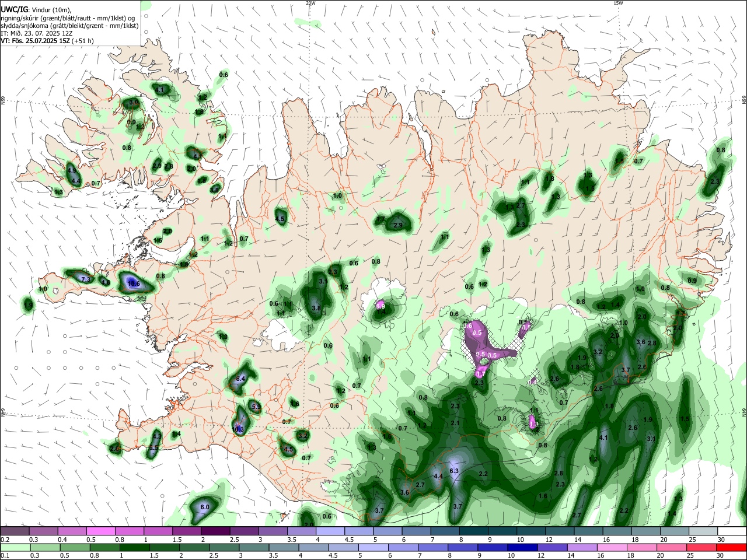Click the 10.3 precipitation value label
Image resolution: width=747 pixels, height=560 pixels.
(238, 429)
